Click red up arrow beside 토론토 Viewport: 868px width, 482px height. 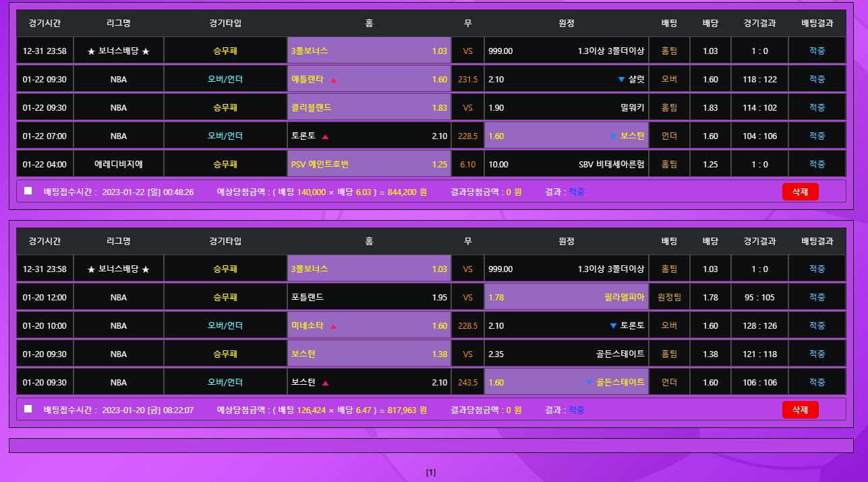(x=325, y=136)
